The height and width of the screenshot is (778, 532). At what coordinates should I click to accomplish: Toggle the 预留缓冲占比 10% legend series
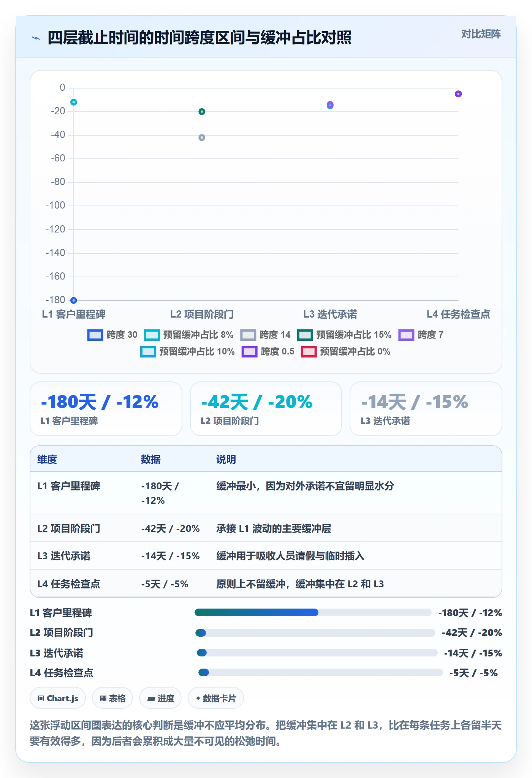(188, 351)
